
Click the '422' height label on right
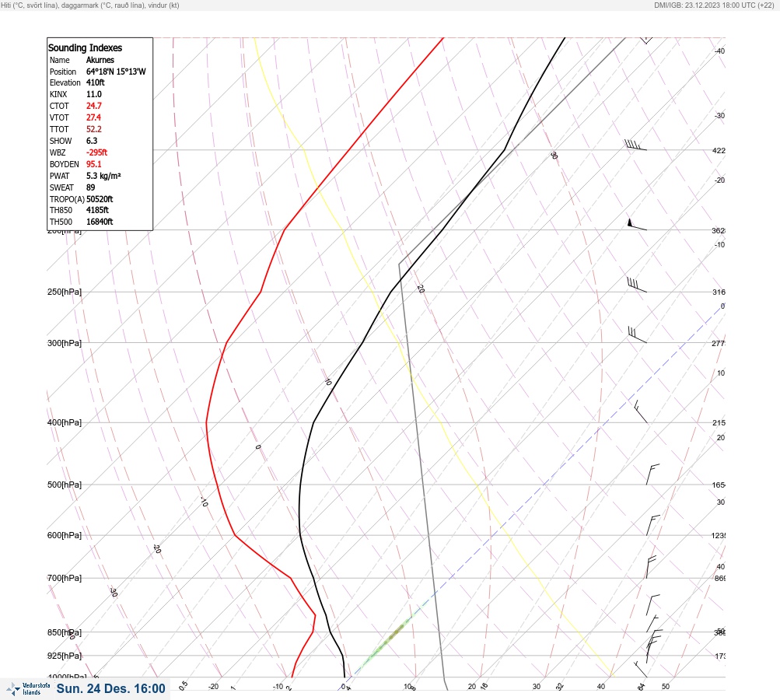[x=719, y=150]
